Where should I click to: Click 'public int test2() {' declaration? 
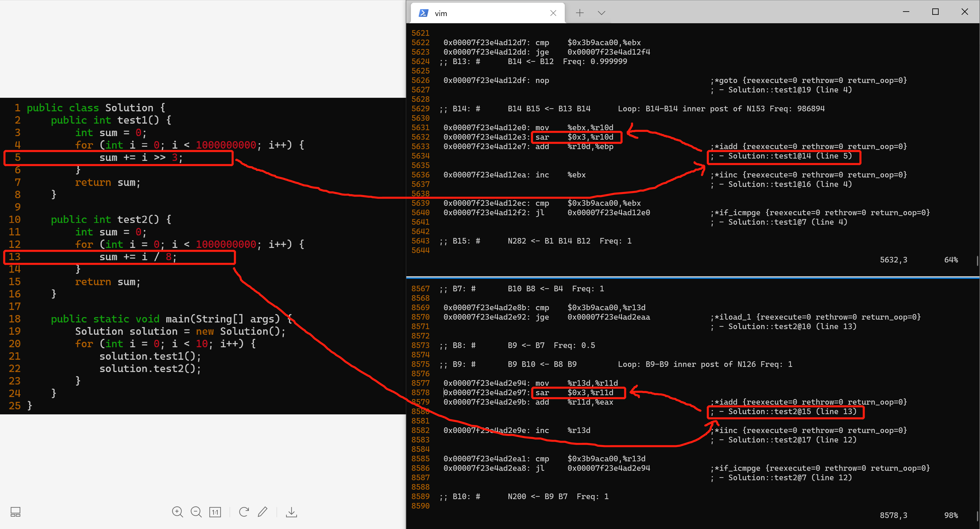[x=111, y=220]
